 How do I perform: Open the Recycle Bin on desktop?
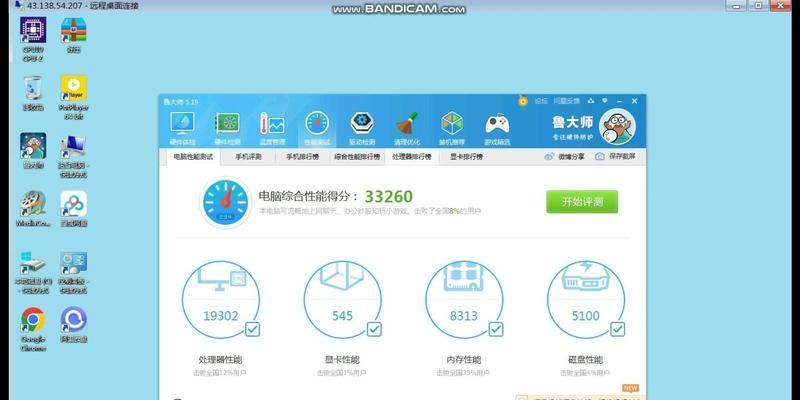[33, 88]
